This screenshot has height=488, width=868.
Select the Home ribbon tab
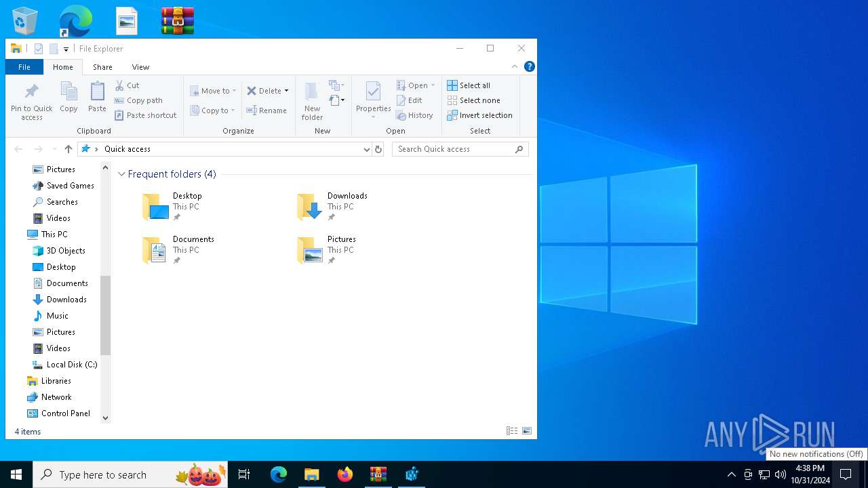(63, 67)
